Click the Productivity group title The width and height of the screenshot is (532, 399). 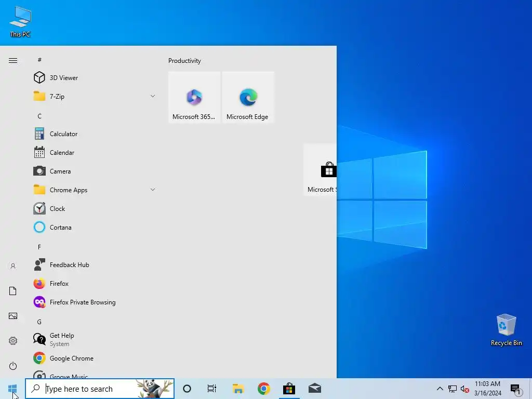coord(184,61)
